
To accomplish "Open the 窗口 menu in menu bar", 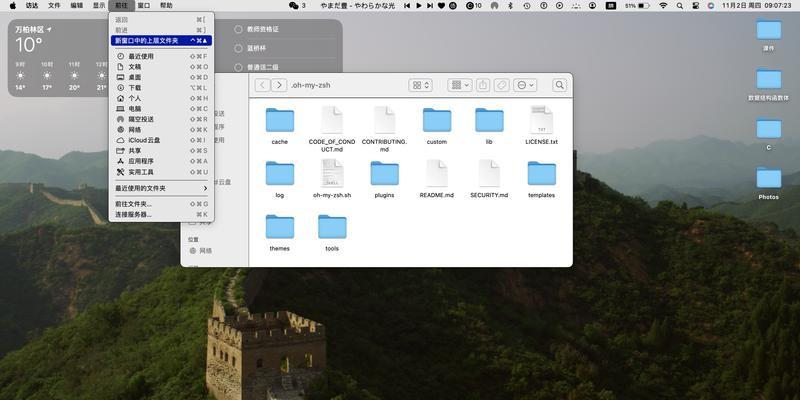I will [x=144, y=6].
